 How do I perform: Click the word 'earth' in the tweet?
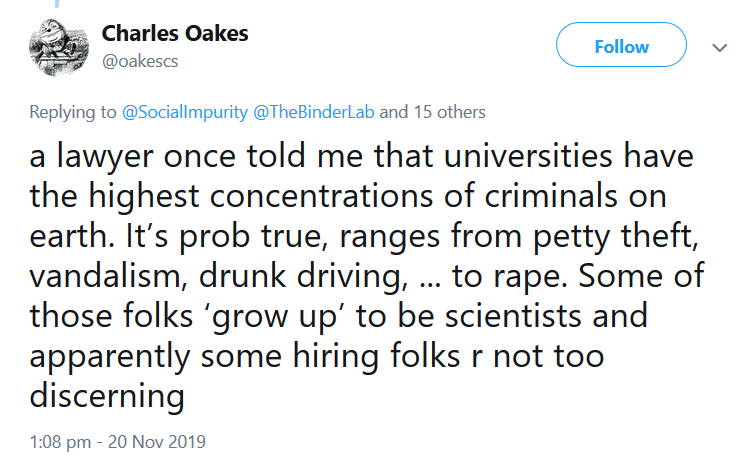pyautogui.click(x=64, y=237)
